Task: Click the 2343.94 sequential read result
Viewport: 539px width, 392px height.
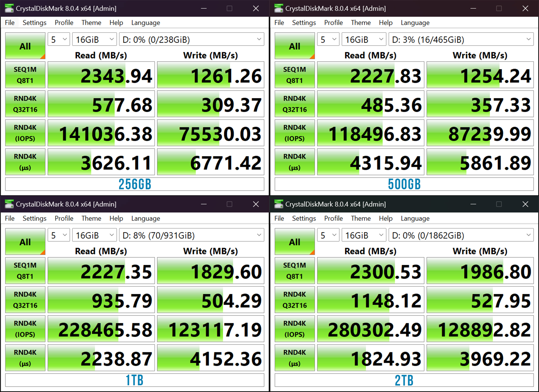Action: (101, 75)
